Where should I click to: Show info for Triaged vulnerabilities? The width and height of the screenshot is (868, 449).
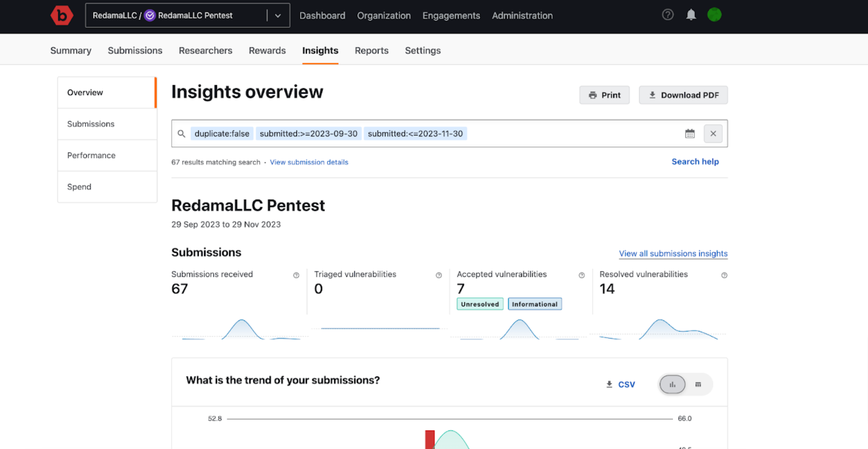[439, 275]
